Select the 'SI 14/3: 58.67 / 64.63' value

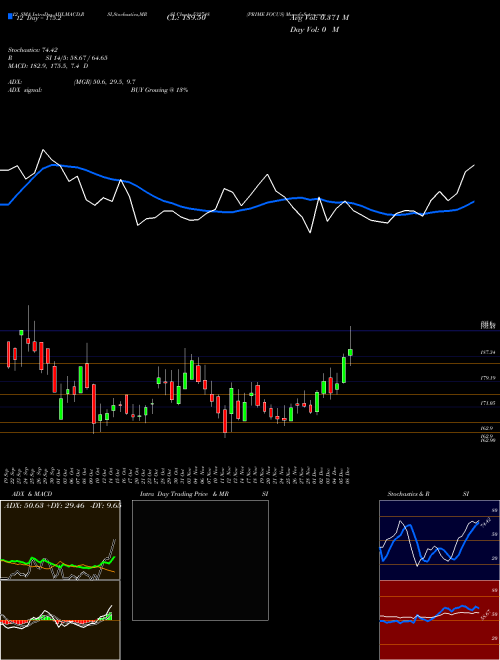pyautogui.click(x=77, y=58)
